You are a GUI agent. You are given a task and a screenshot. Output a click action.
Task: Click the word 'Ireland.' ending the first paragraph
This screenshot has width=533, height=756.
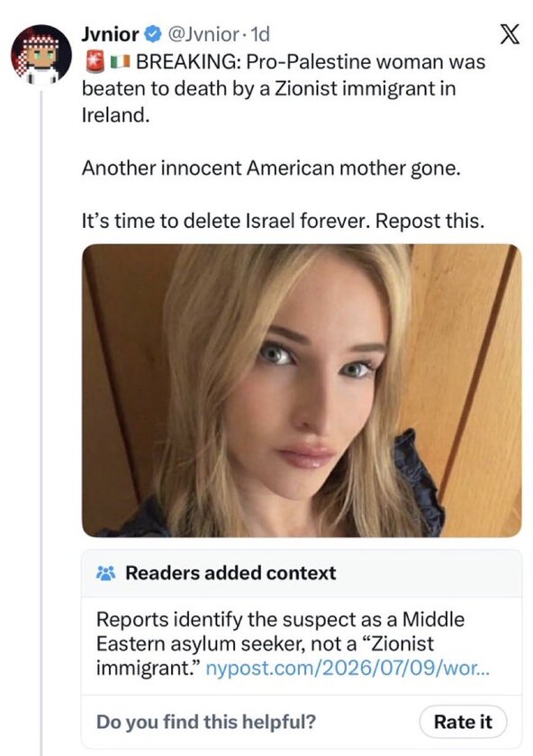[x=115, y=114]
